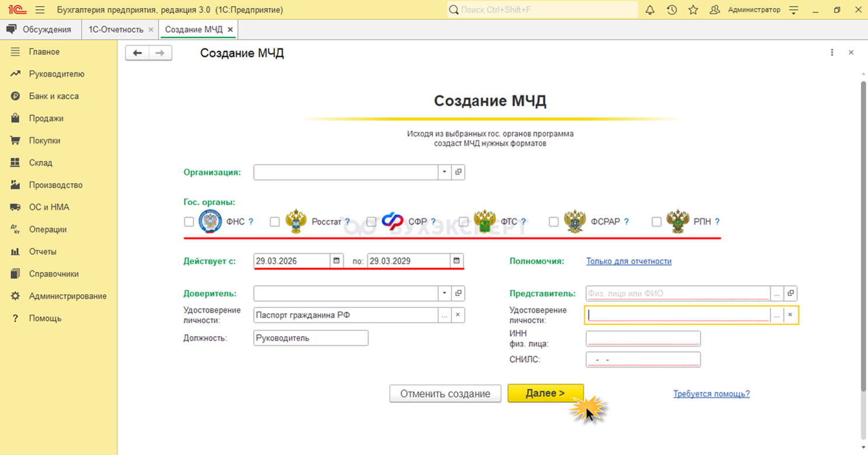
Task: Tick the РПН checkbox
Action: pyautogui.click(x=656, y=222)
